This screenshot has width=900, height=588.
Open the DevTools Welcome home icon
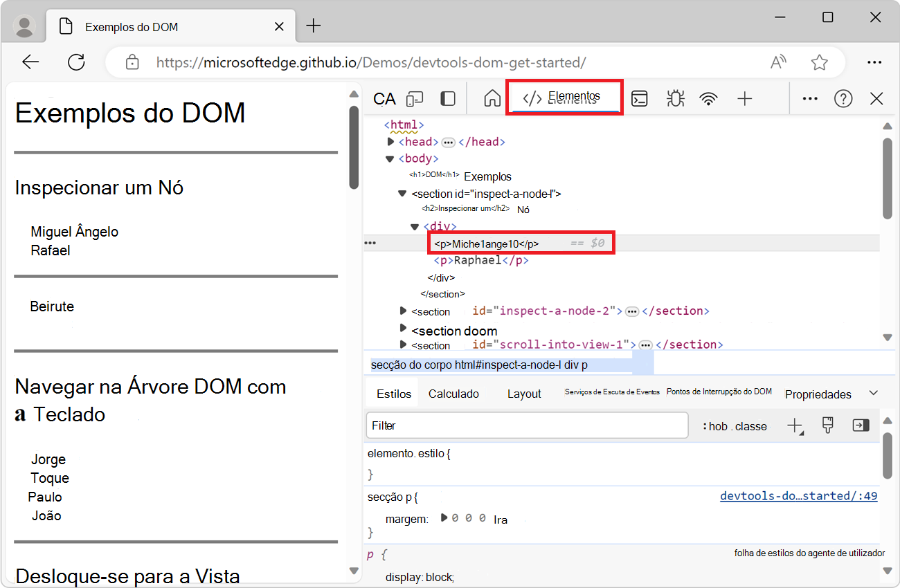pyautogui.click(x=492, y=99)
